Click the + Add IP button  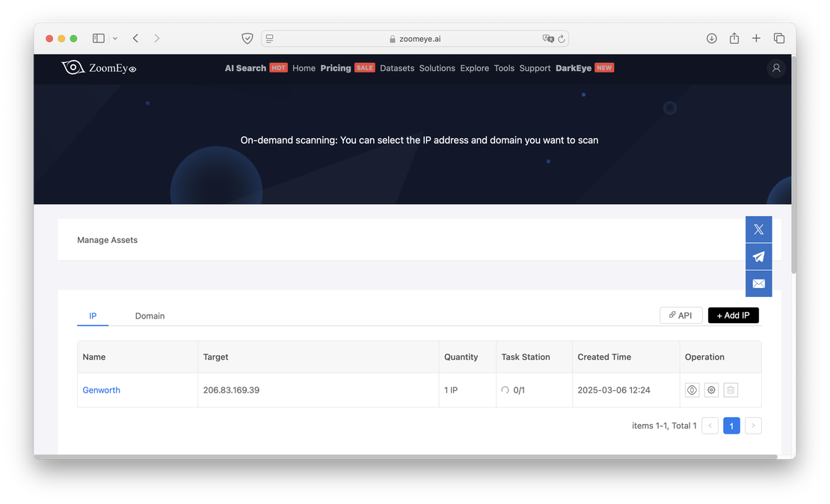733,315
